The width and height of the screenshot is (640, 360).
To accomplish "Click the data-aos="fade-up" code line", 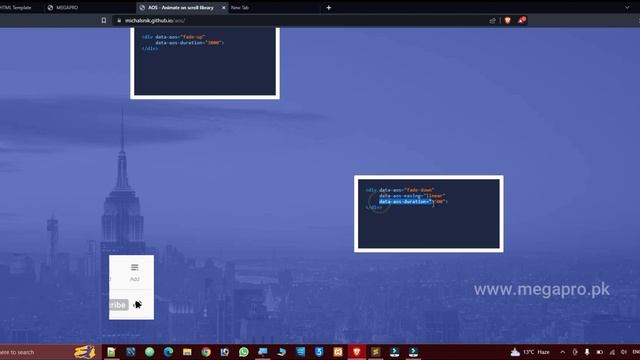I will point(180,37).
